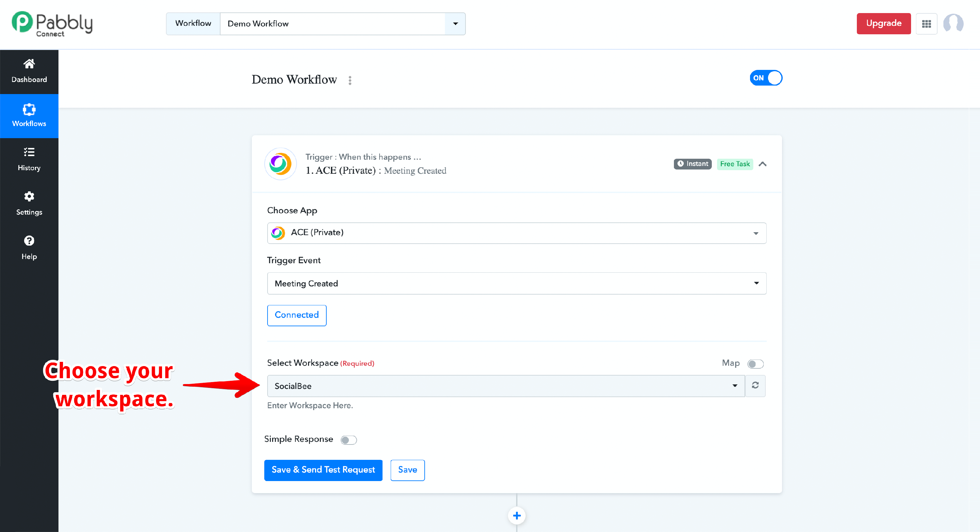This screenshot has height=532, width=980.
Task: Enable the Map toggle
Action: click(755, 364)
